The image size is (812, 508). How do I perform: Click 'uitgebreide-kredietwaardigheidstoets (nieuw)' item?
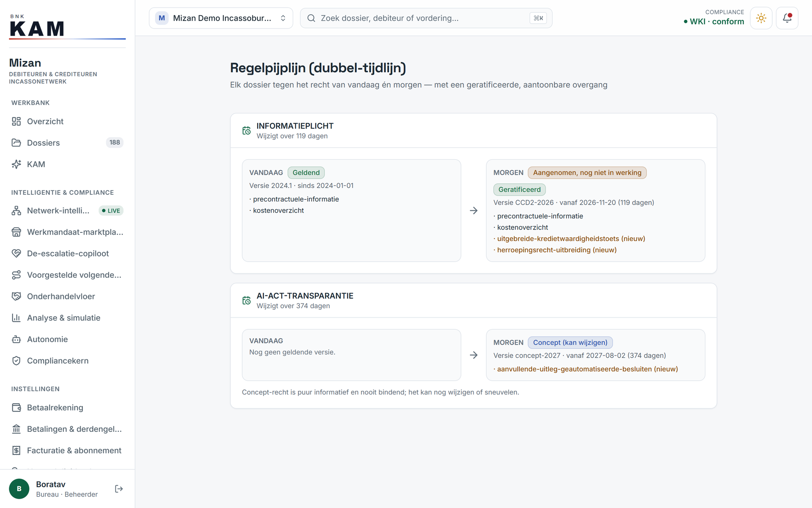tap(569, 239)
